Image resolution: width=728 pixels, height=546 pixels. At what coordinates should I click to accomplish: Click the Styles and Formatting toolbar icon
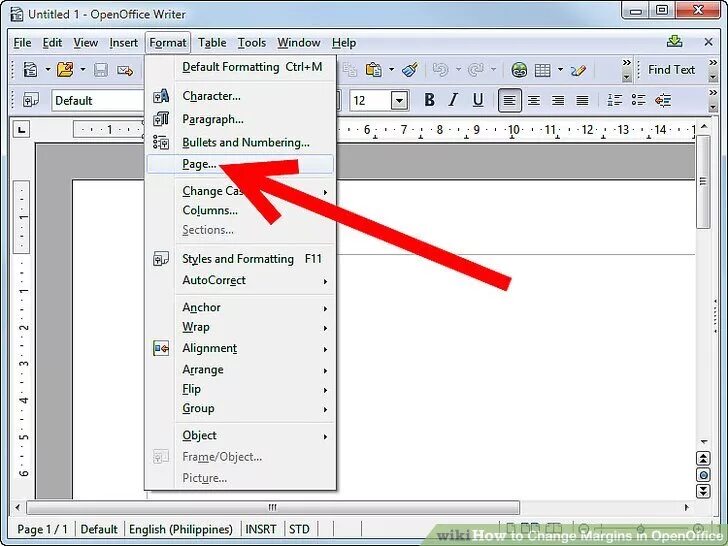[x=31, y=100]
